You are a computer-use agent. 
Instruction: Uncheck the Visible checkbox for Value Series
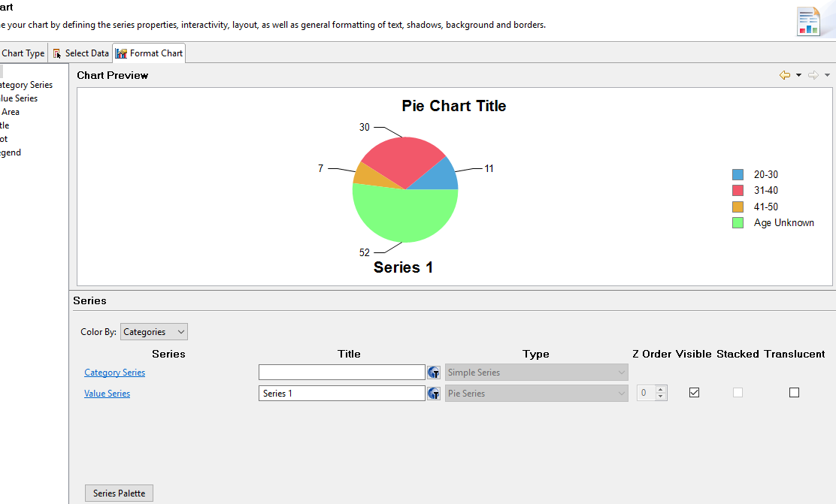point(694,393)
